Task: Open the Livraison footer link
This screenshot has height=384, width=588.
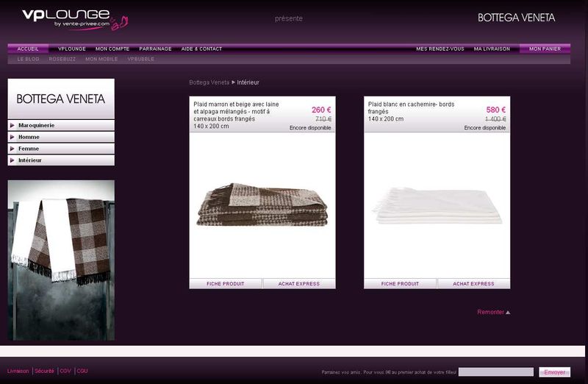Action: [x=18, y=371]
